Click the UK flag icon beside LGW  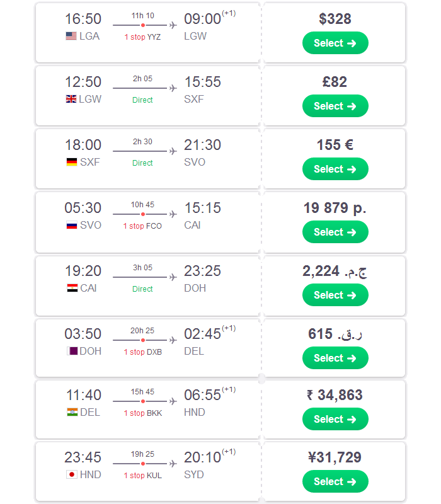71,99
